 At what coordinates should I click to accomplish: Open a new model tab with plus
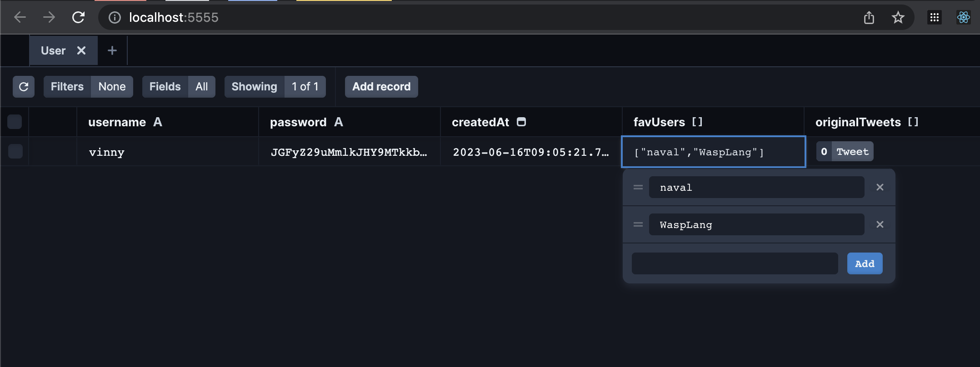point(112,50)
